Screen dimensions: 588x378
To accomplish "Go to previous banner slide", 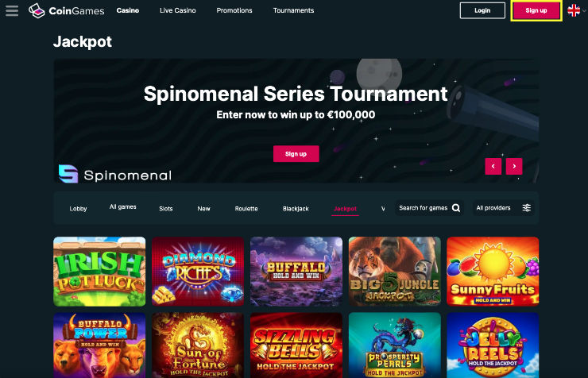I will 493,166.
